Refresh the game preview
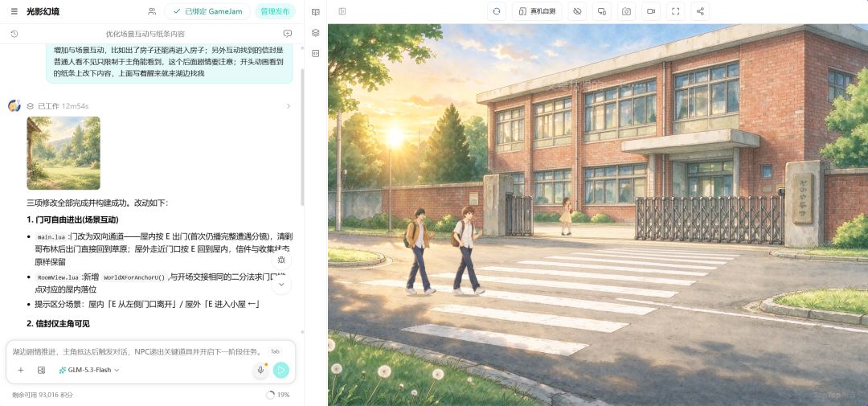The width and height of the screenshot is (868, 406). [497, 11]
